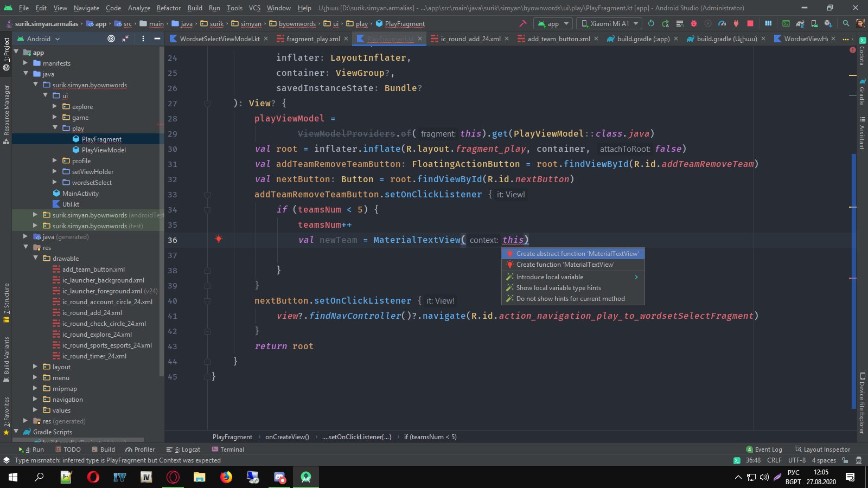Toggle the 1: Project tool window

pyautogui.click(x=7, y=54)
